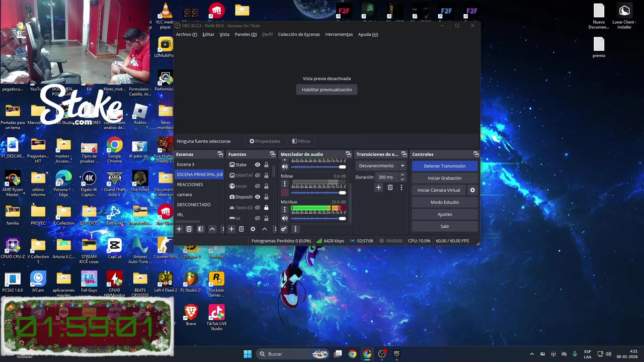The width and height of the screenshot is (644, 362).
Task: Move selected source up in Fuentes
Action: (265, 229)
